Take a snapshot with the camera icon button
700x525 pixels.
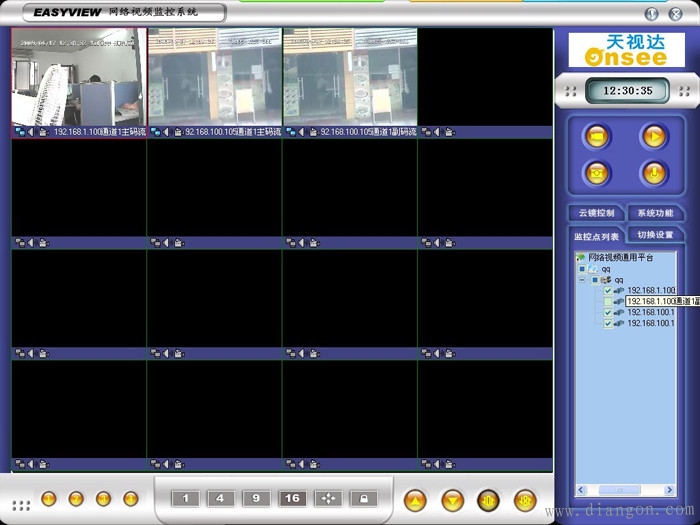pos(597,173)
